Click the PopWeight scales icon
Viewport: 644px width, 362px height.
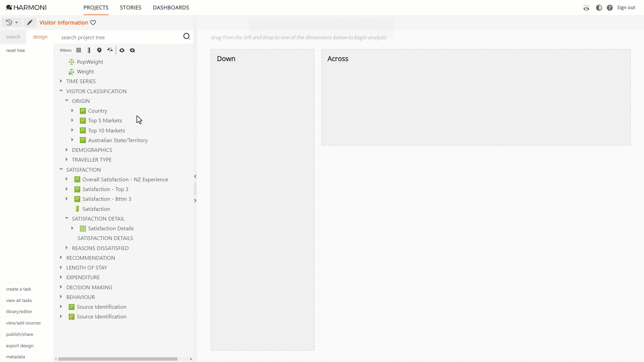(71, 62)
